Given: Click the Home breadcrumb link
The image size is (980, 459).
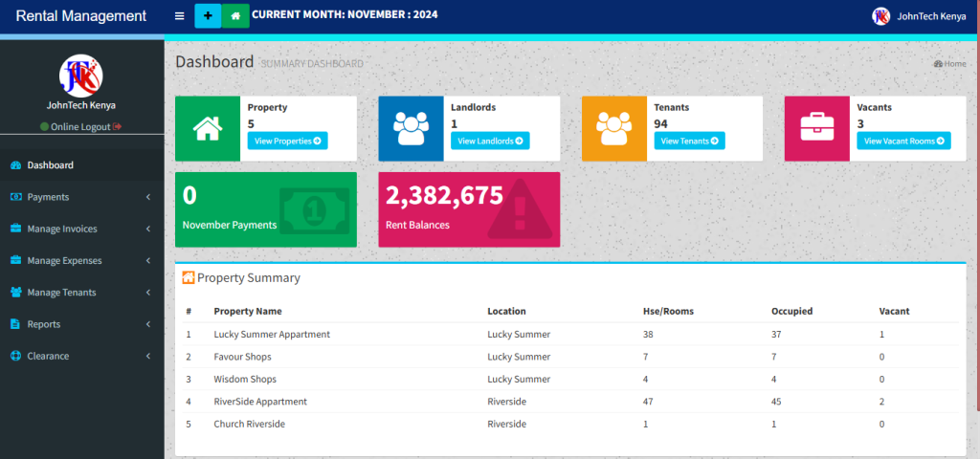Looking at the screenshot, I should click(x=949, y=64).
